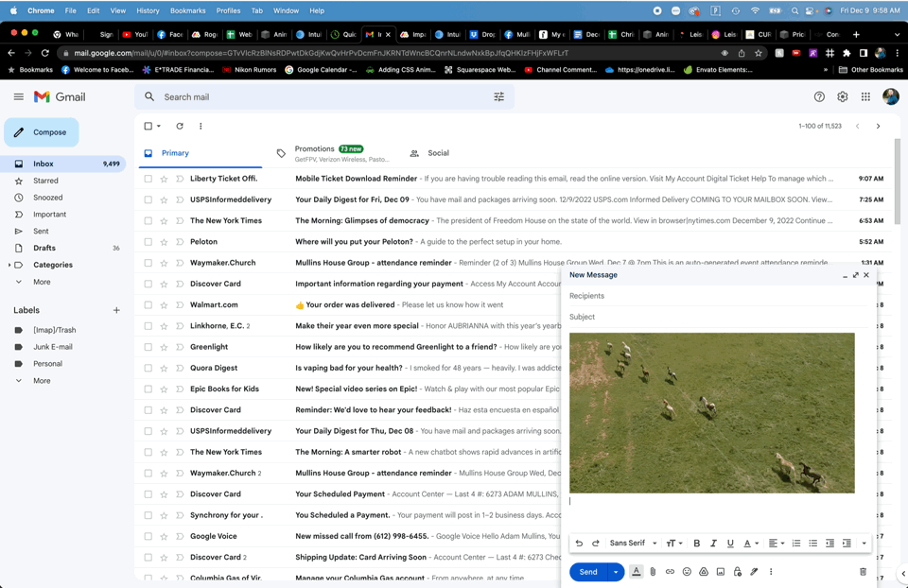The height and width of the screenshot is (588, 908).
Task: Click the Send button
Action: coord(588,572)
